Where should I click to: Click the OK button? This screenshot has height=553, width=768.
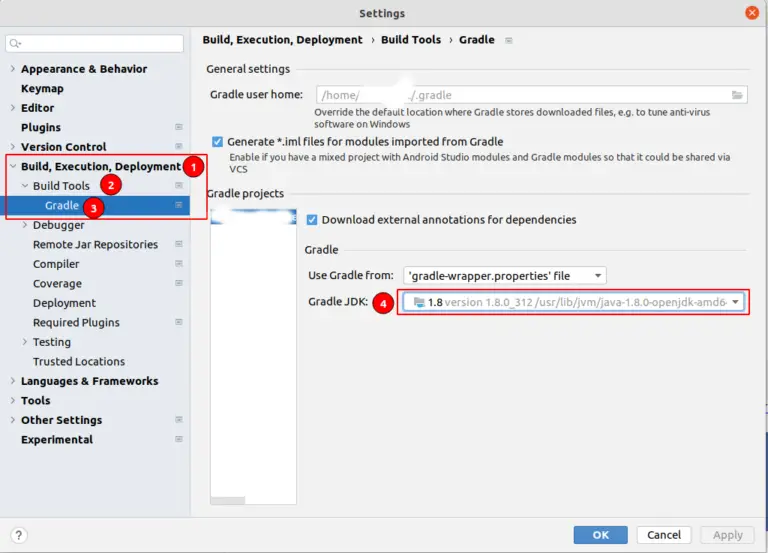[600, 535]
